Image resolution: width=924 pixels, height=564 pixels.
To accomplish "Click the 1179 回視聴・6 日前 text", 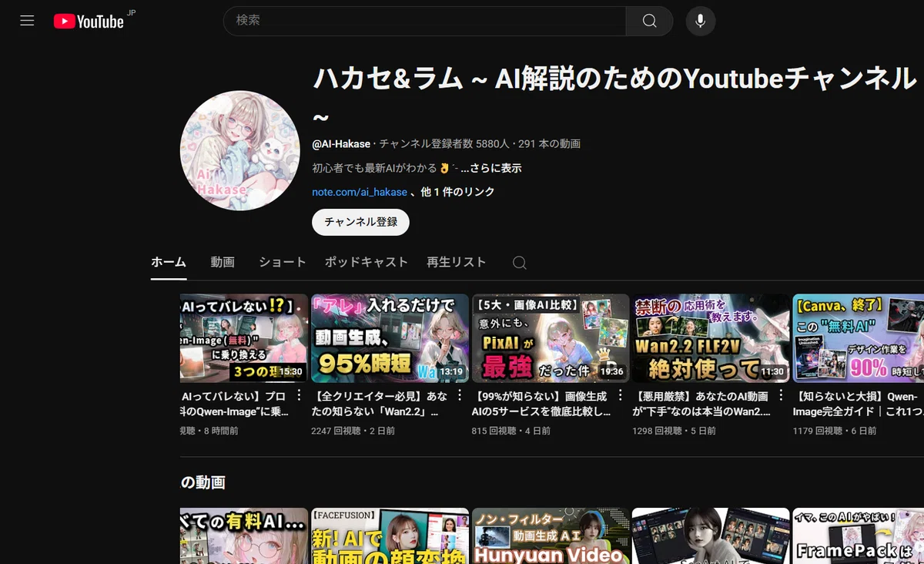I will (x=835, y=431).
